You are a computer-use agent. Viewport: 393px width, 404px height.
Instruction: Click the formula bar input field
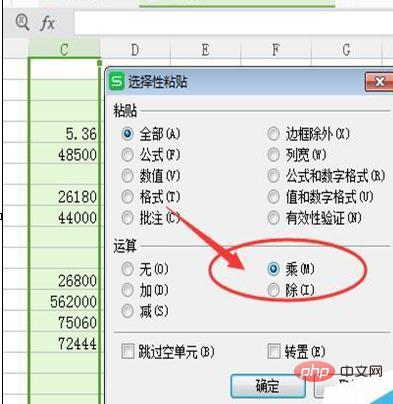pyautogui.click(x=233, y=23)
